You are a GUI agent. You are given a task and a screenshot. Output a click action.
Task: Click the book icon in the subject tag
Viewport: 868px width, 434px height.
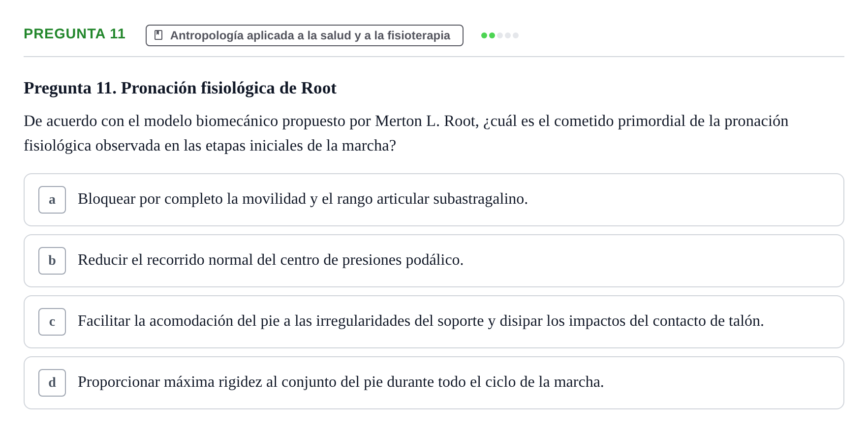(x=158, y=35)
